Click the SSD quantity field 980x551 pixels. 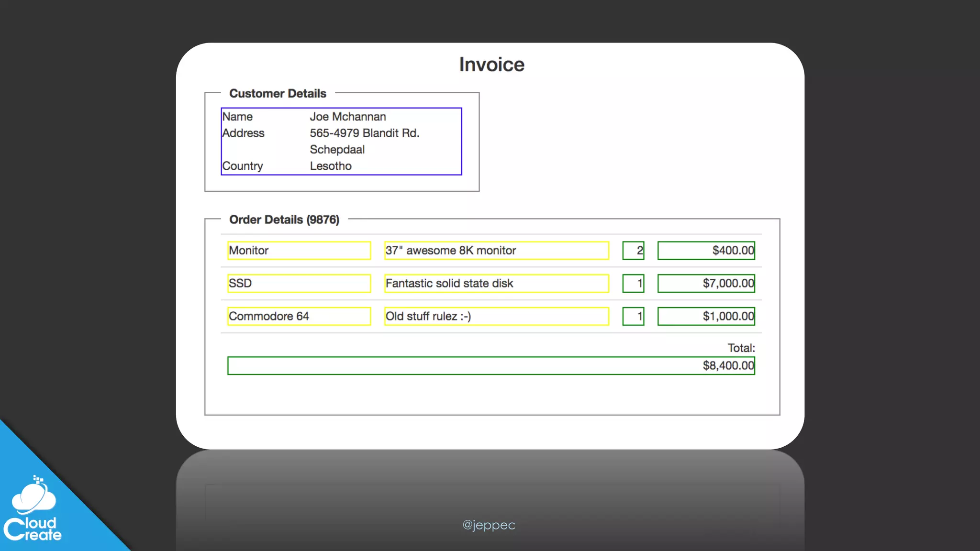click(633, 284)
